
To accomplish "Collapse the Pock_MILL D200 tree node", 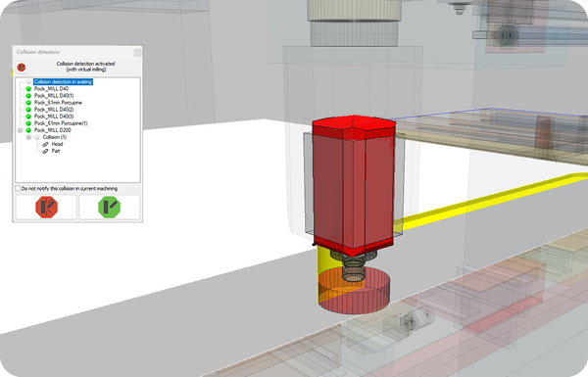I will coord(21,130).
